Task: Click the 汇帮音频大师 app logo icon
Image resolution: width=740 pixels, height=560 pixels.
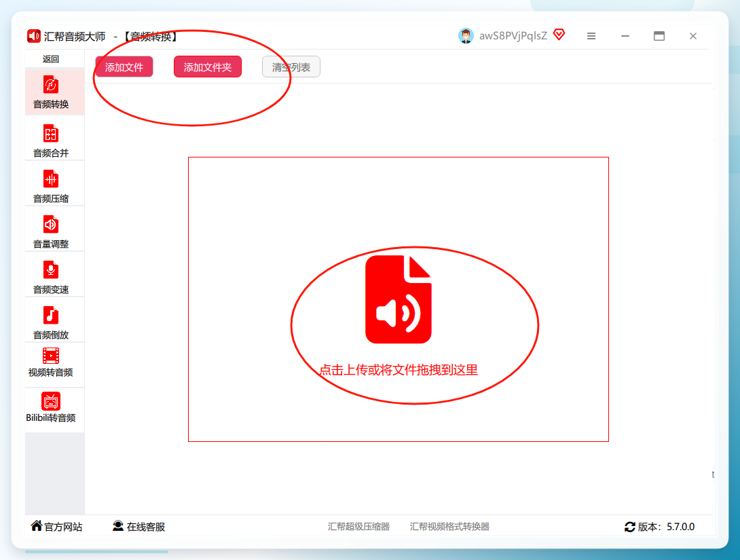Action: pos(33,37)
